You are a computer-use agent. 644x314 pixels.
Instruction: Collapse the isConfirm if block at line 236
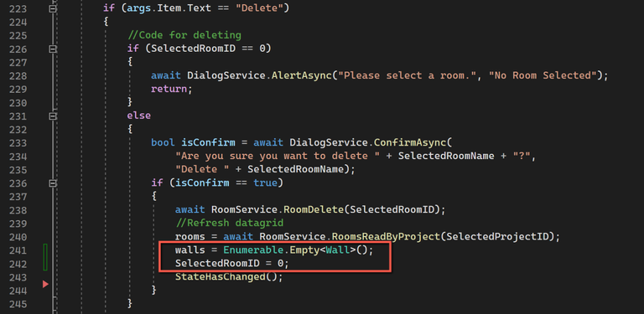coord(53,183)
